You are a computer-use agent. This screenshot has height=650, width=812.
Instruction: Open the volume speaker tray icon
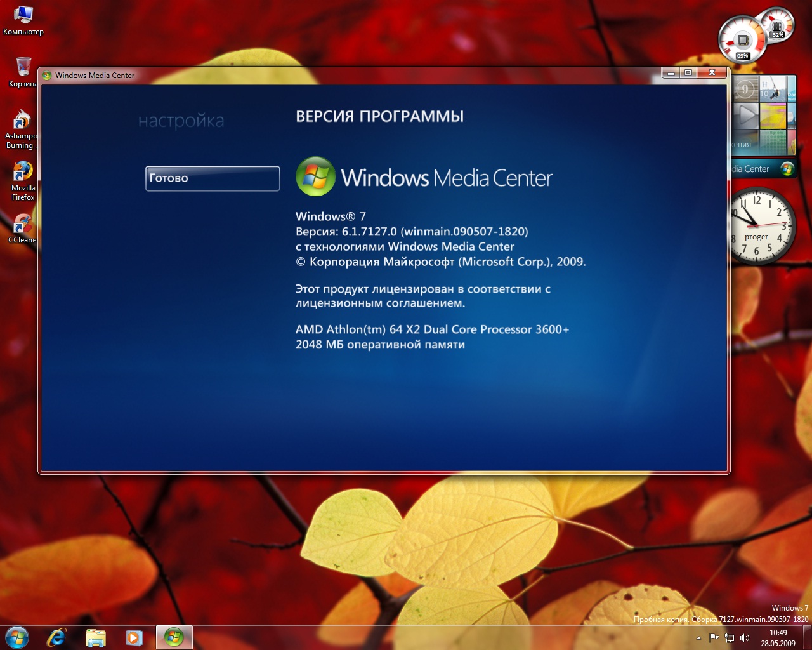(745, 638)
